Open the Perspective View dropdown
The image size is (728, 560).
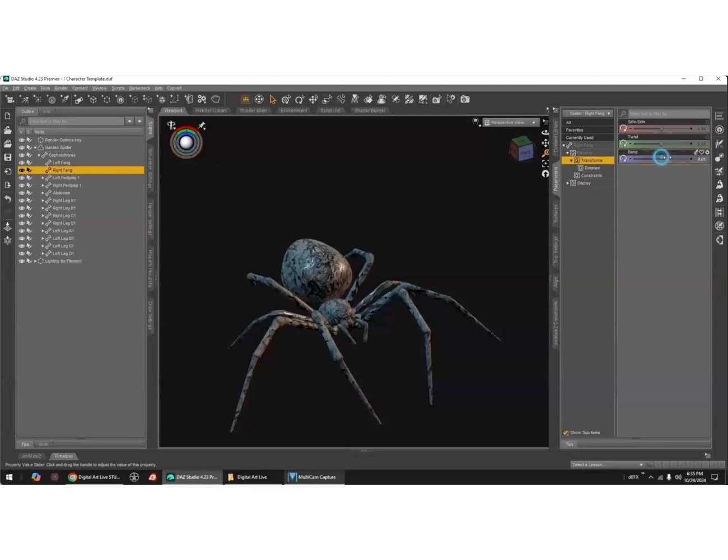[x=510, y=123]
